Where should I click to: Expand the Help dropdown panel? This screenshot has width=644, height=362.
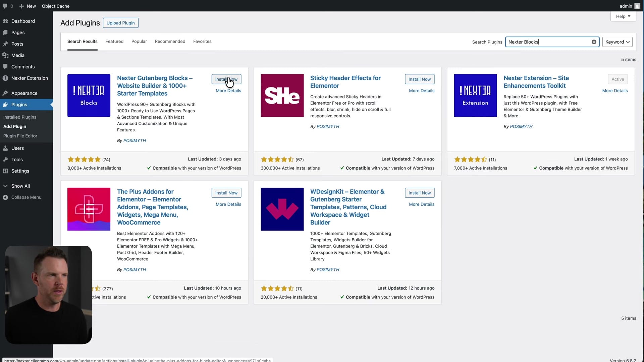point(623,16)
